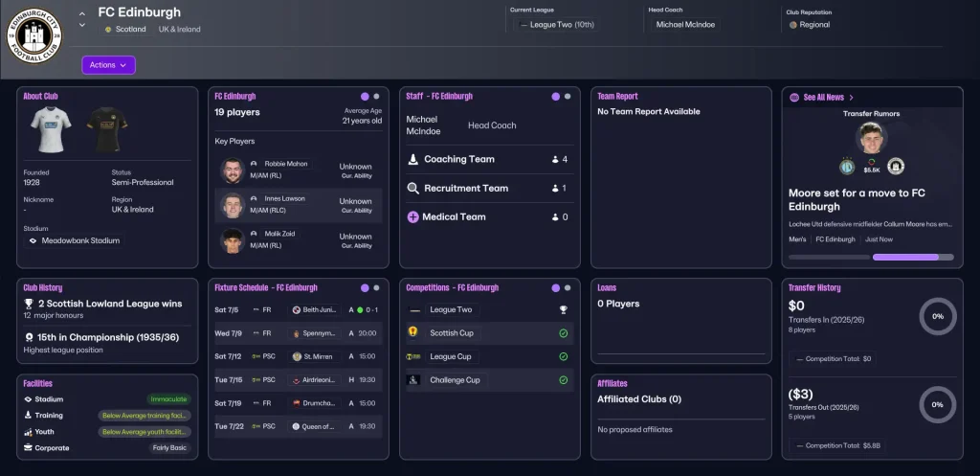Click the news carousel progress bar
The height and width of the screenshot is (476, 980).
(x=871, y=257)
